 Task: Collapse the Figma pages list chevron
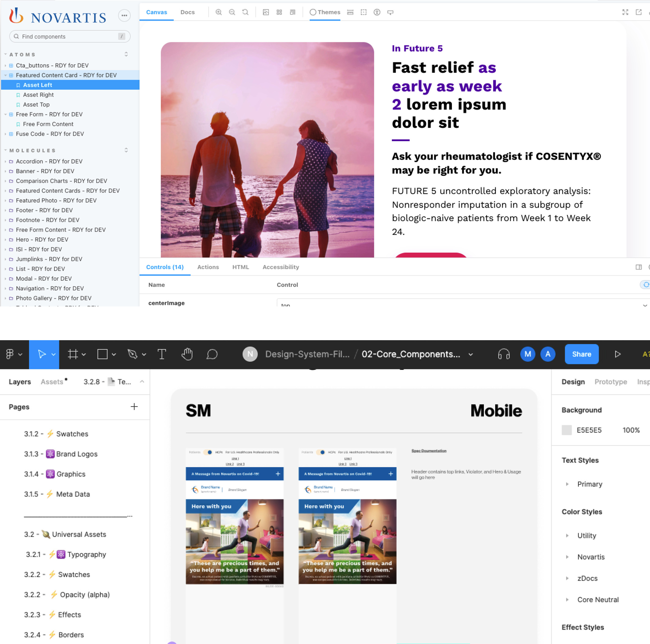tap(142, 382)
